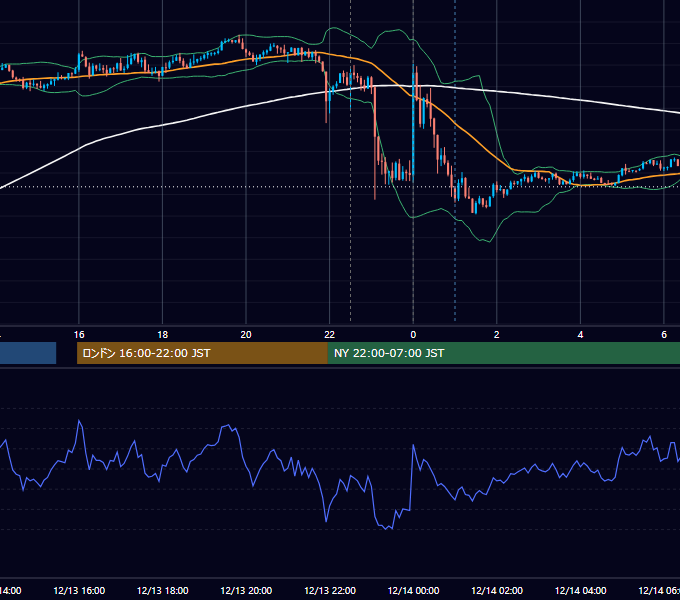Click the 12/13 20:00 time label
This screenshot has width=680, height=600.
(x=246, y=590)
